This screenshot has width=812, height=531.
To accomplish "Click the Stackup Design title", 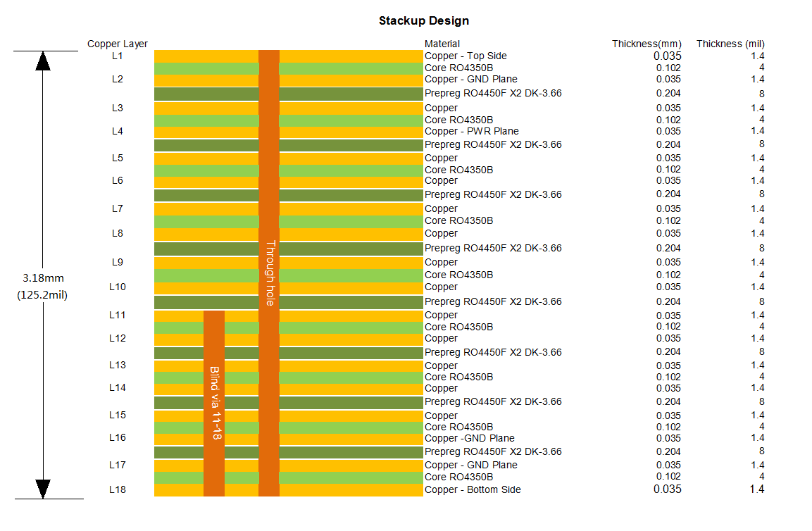I will pos(424,20).
